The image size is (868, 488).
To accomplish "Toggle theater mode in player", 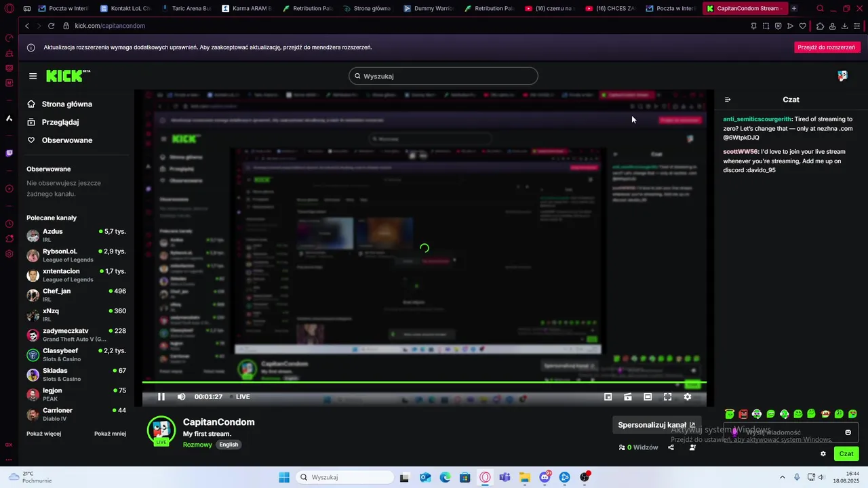I will pos(648,396).
